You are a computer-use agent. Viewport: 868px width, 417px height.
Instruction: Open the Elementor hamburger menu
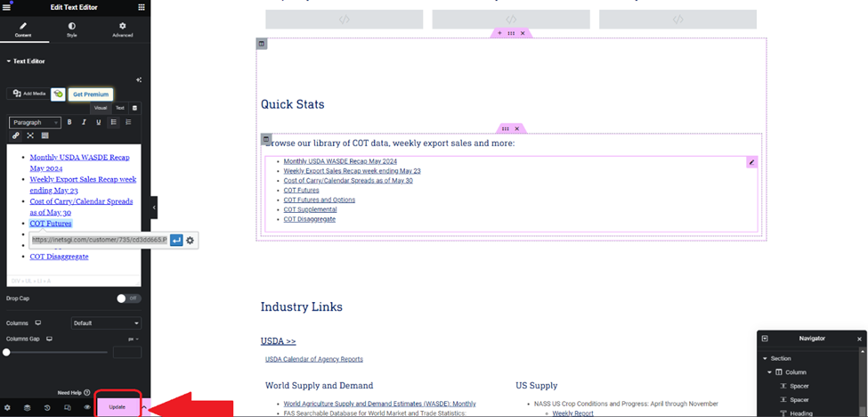(6, 7)
